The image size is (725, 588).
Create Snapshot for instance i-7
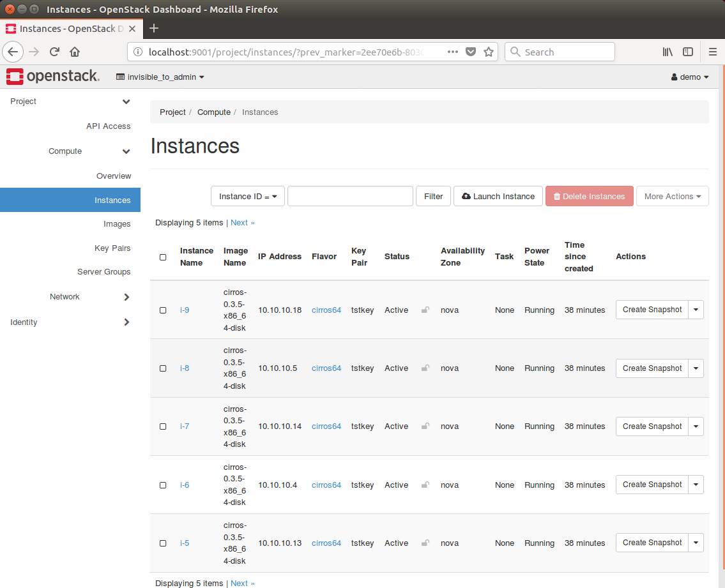(x=652, y=426)
